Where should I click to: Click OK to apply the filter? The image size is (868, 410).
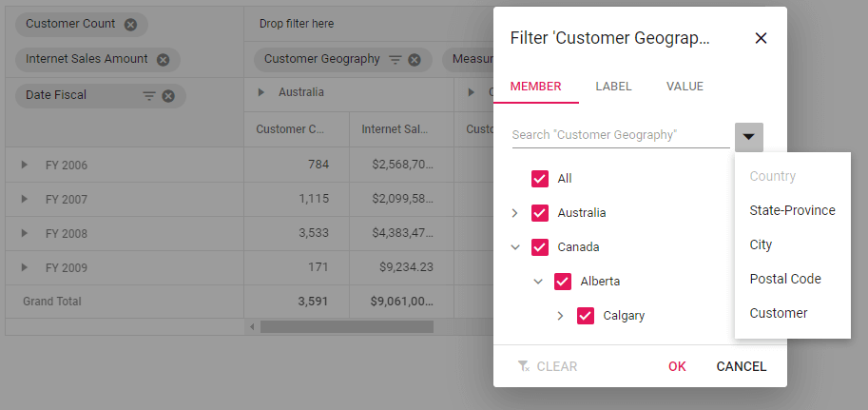[x=677, y=366]
